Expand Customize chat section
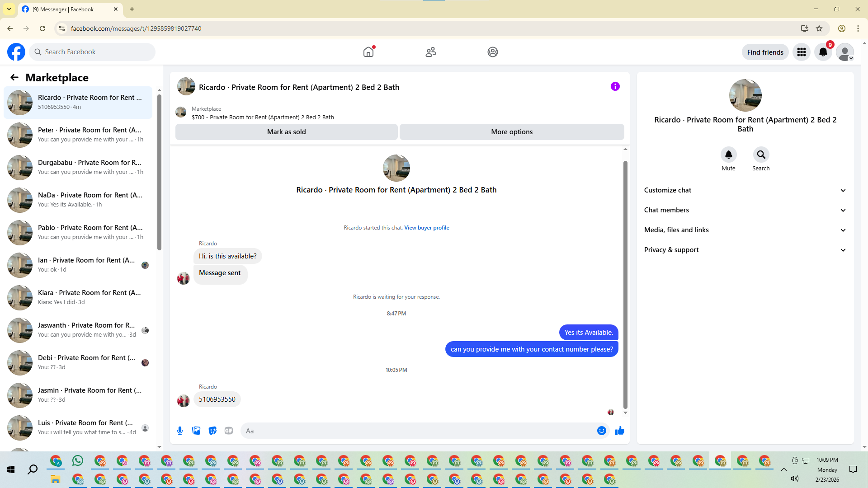Screen dimensions: 868x488 745,190
